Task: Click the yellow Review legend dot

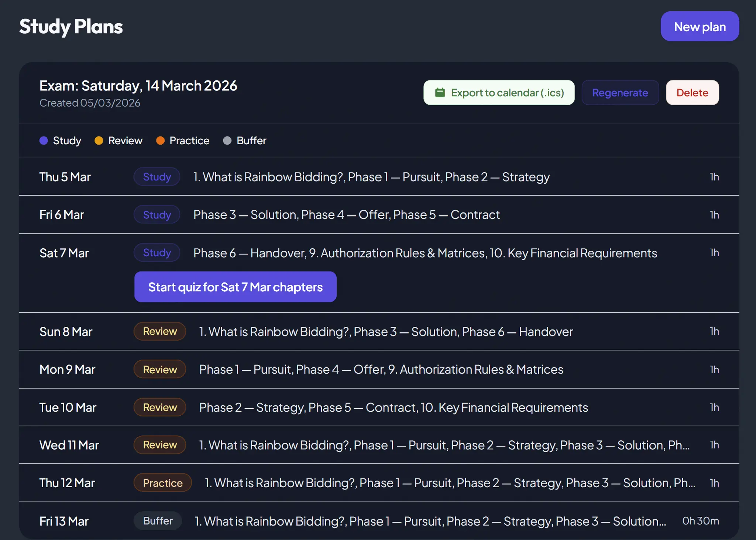Action: coord(99,141)
